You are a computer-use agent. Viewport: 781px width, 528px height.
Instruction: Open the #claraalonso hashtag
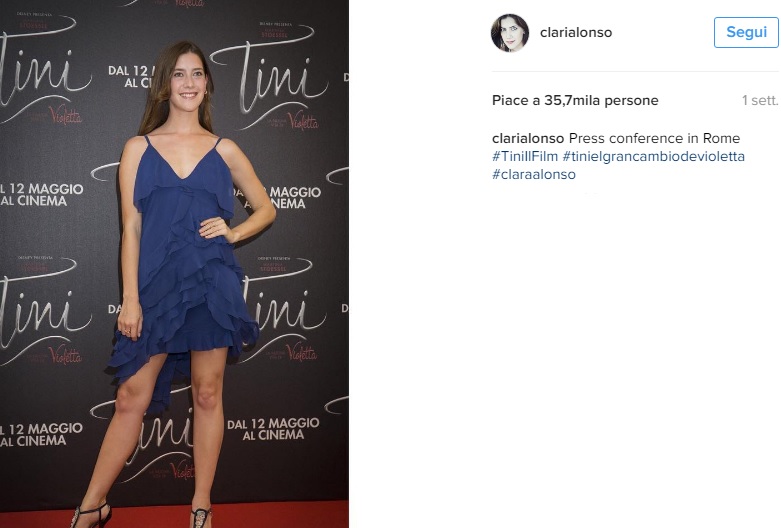[534, 174]
